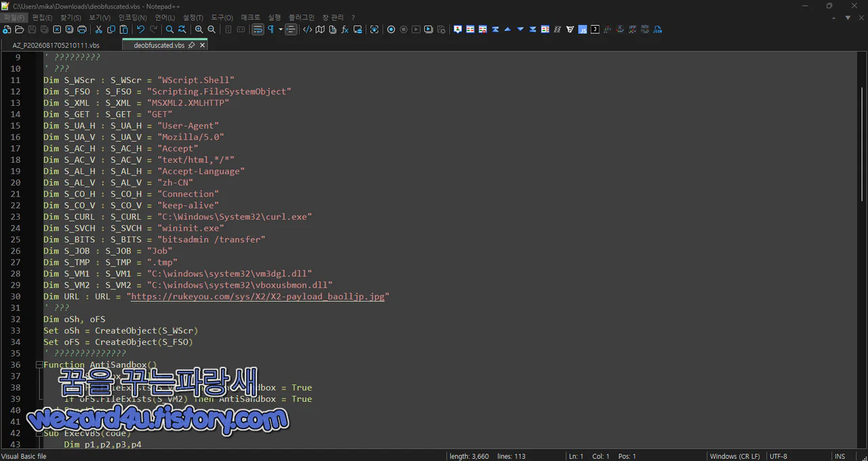The height and width of the screenshot is (461, 868).
Task: Close the deobfuscated.vbs tab
Action: point(202,45)
